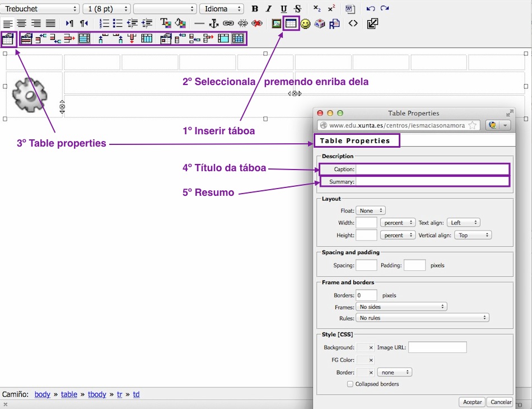Image resolution: width=532 pixels, height=409 pixels.
Task: Toggle HTML source code view
Action: pyautogui.click(x=353, y=23)
